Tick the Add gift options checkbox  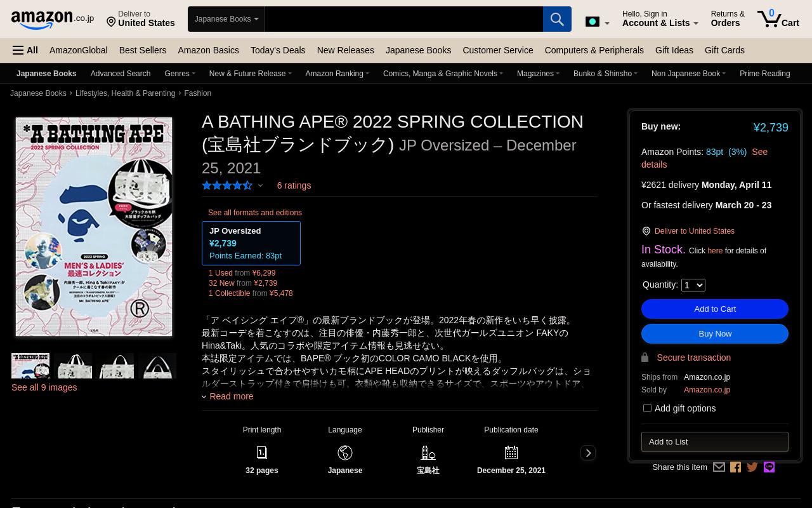(x=647, y=408)
